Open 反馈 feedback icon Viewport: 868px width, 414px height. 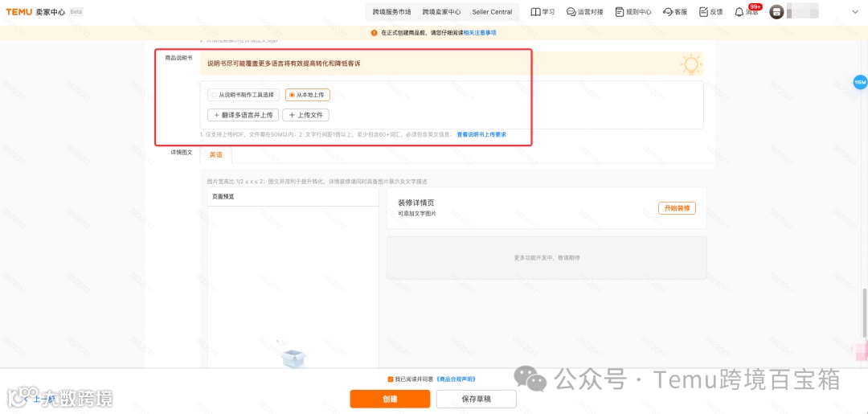(x=703, y=11)
